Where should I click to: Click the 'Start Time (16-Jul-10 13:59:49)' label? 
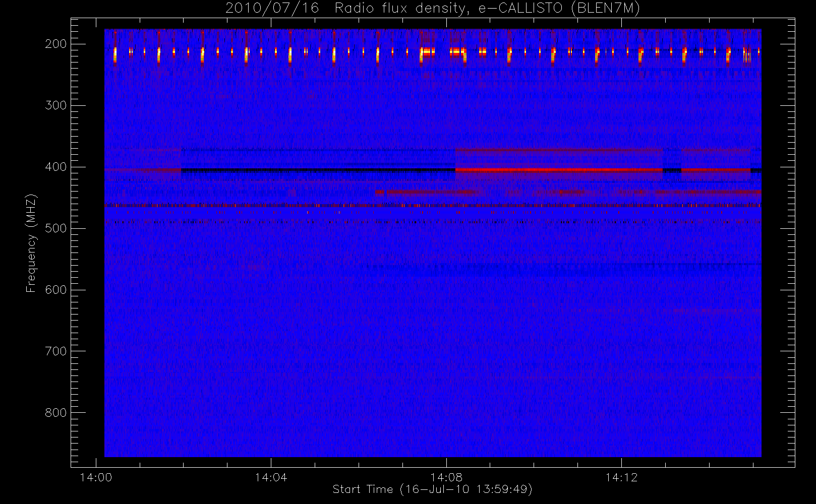[x=433, y=489]
